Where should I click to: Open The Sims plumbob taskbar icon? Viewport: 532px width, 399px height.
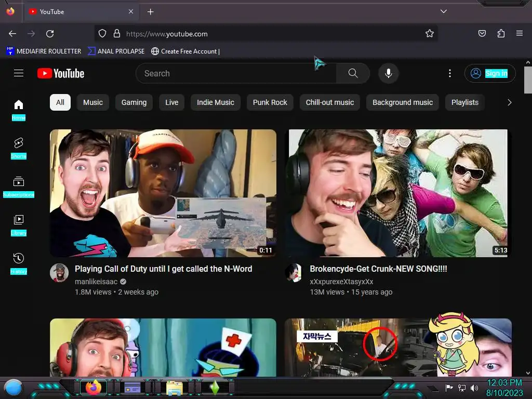215,388
